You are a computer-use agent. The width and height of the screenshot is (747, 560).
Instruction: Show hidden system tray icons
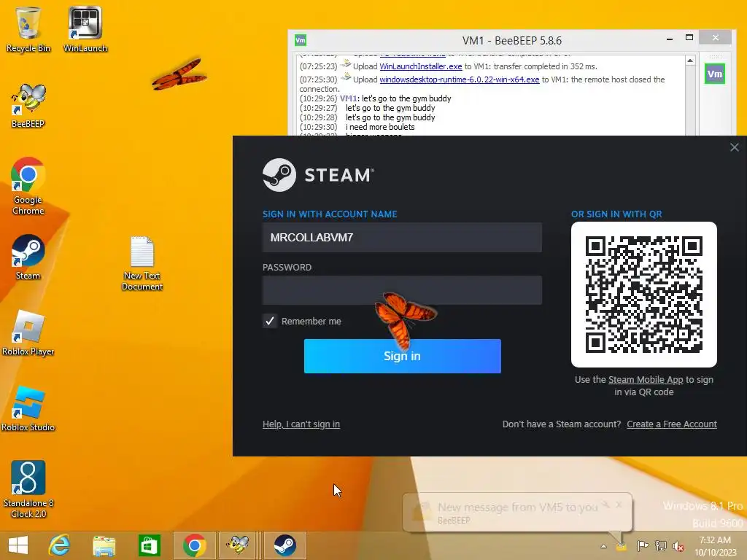pos(603,546)
